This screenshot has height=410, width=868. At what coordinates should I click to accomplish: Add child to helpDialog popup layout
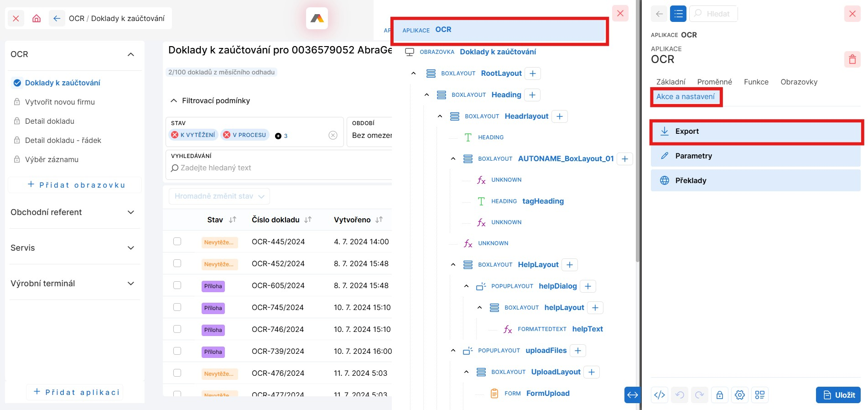(588, 286)
